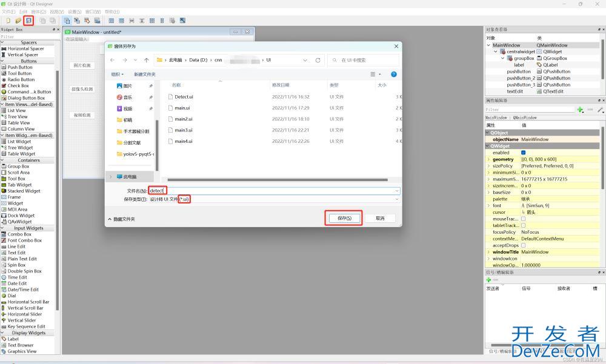Click Up-one-level arrow in save dialog
The image size is (606, 364).
(x=147, y=61)
